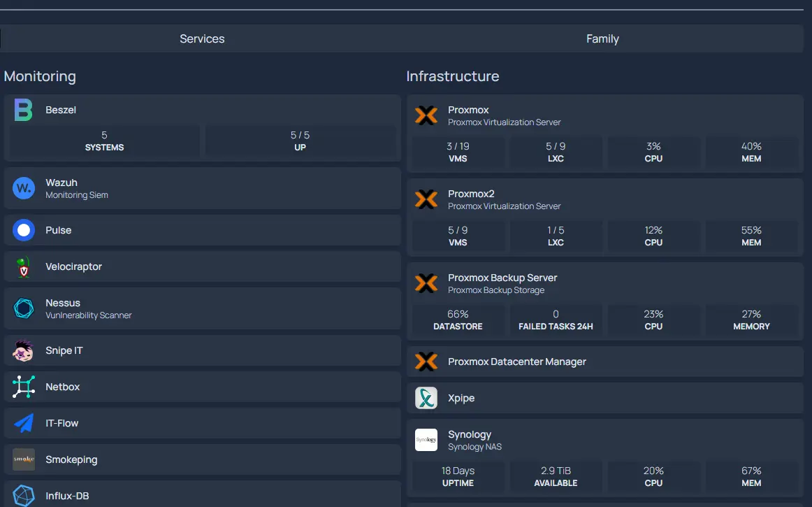
Task: Open the Influx-DB service title
Action: pyautogui.click(x=67, y=496)
